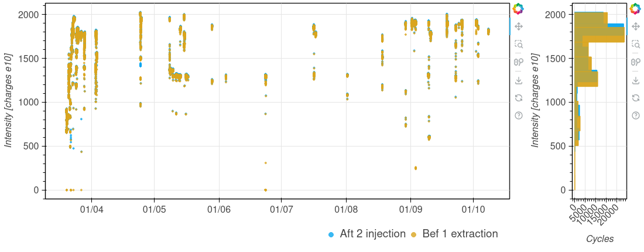Reset the histogram plot view
The image size is (644, 252).
(635, 98)
